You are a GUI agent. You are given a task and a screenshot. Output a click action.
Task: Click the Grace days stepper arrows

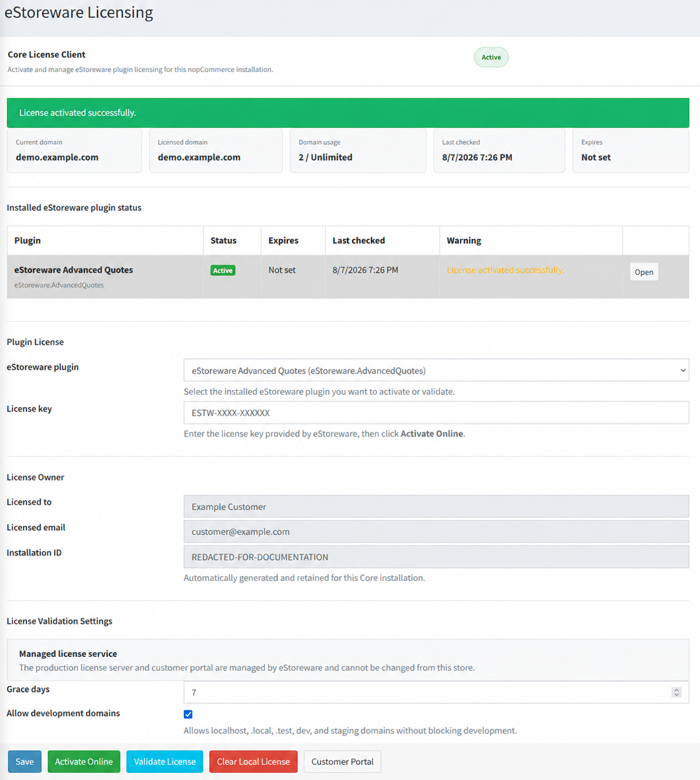pos(676,692)
